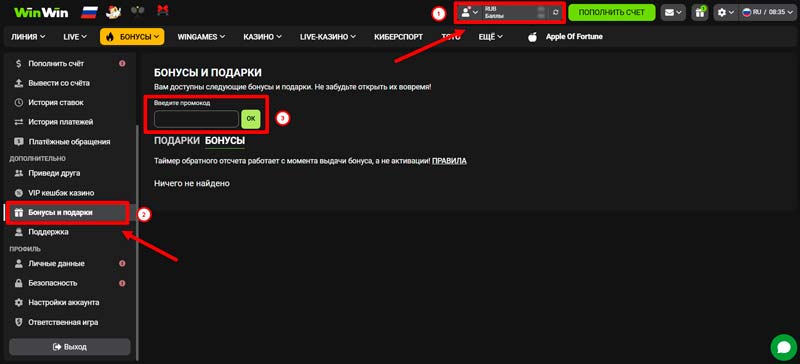The height and width of the screenshot is (364, 800).
Task: Open Личные данные in sidebar
Action: pos(57,264)
